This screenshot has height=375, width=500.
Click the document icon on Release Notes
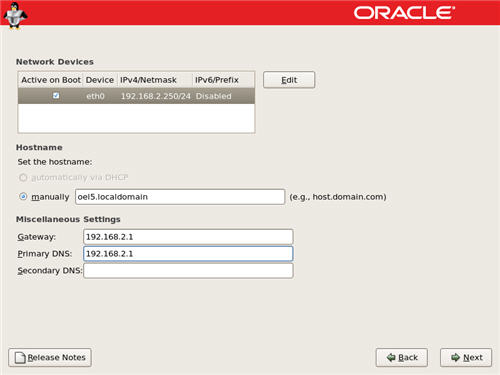click(20, 358)
